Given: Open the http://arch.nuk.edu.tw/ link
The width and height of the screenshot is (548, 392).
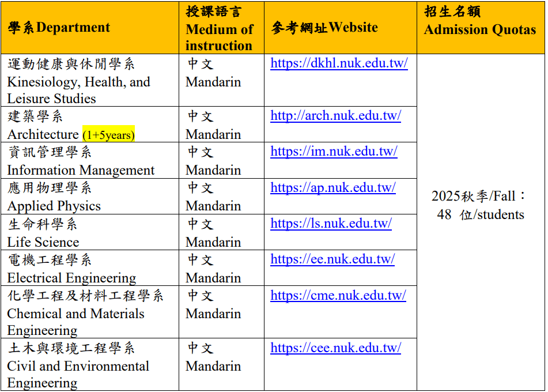Looking at the screenshot, I should pyautogui.click(x=335, y=116).
